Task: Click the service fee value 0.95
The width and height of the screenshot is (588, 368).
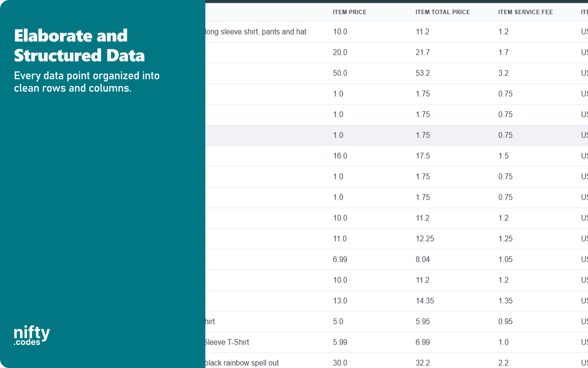Action: 505,322
